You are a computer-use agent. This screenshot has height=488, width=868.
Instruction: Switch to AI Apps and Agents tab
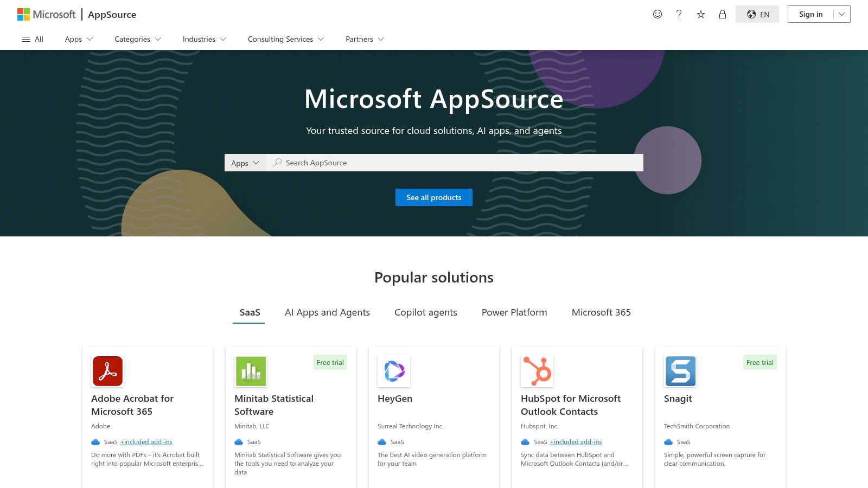(x=327, y=312)
